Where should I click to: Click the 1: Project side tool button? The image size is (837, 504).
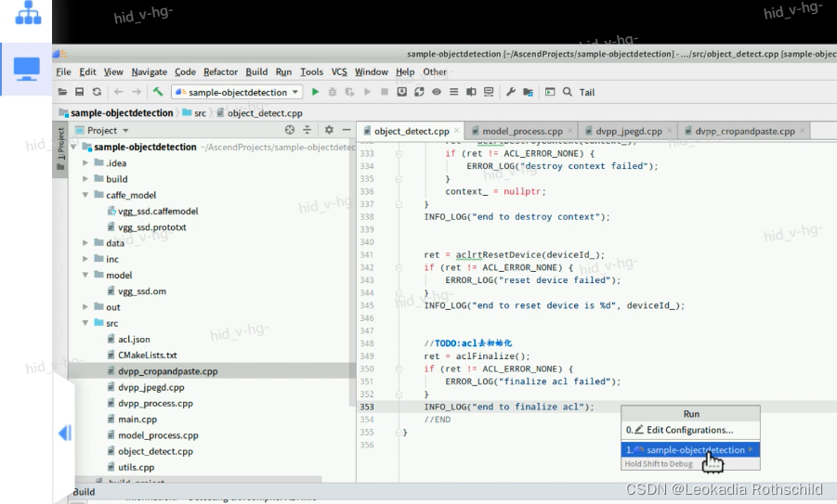pos(61,149)
